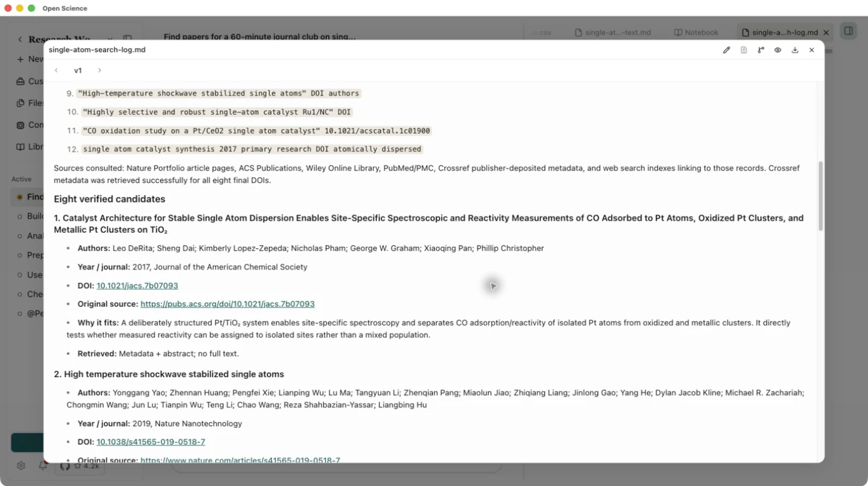Click the "High-temperature shockwave stabilized single atoms" DOI authors query
Image resolution: width=868 pixels, height=486 pixels.
coord(218,94)
